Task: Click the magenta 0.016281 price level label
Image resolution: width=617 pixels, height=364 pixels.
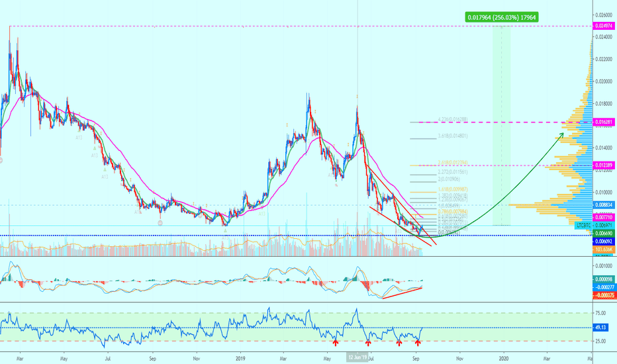Action: pos(604,122)
